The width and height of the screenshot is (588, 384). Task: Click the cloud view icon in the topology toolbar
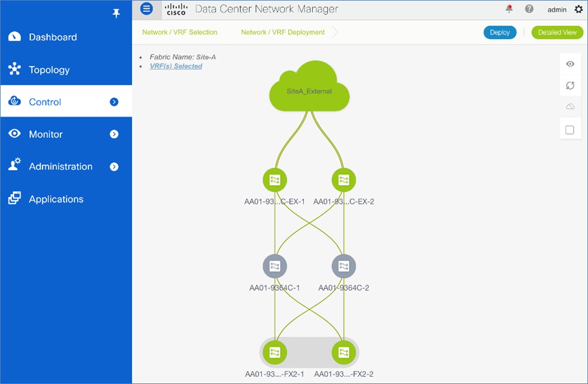tap(570, 107)
